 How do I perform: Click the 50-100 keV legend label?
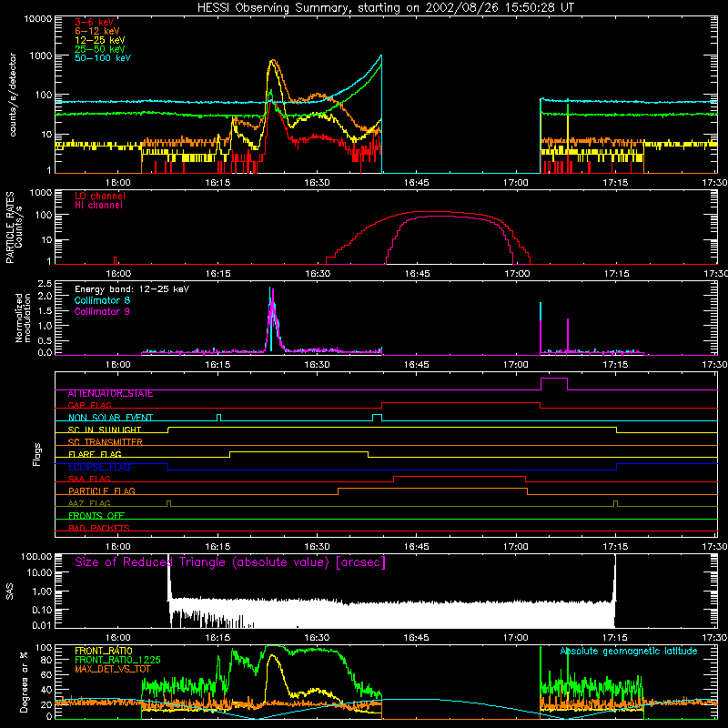pos(103,58)
